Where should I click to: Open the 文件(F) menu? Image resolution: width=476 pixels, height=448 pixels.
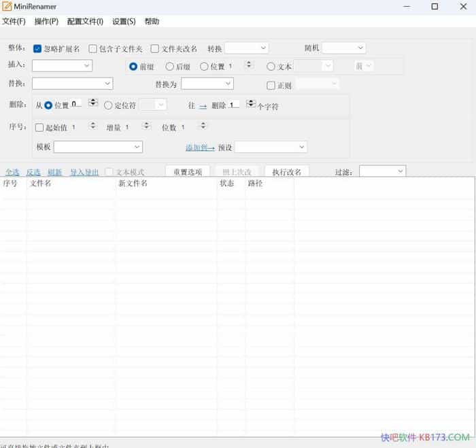click(14, 22)
